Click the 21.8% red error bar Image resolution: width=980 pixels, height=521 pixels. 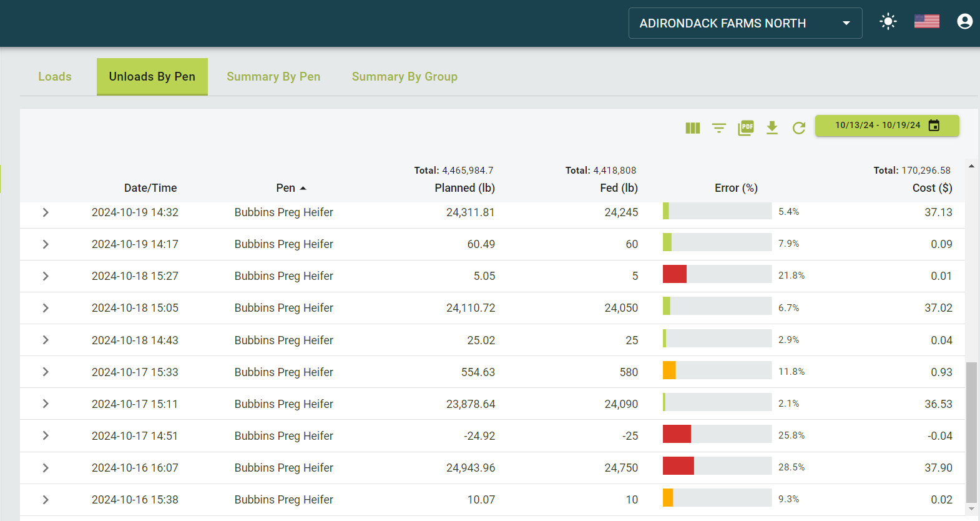tap(675, 274)
